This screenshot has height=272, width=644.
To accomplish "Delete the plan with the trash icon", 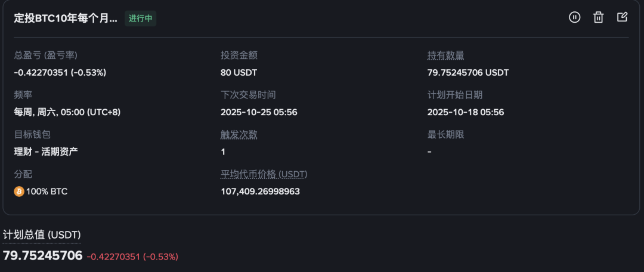I will [598, 17].
